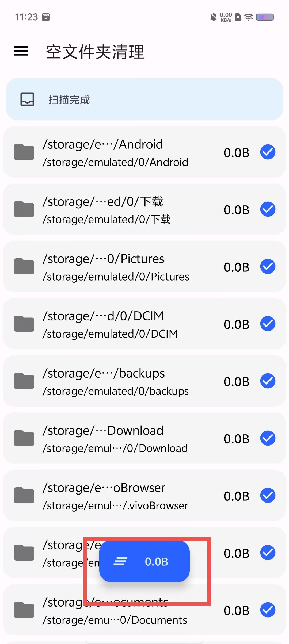Uncheck the Android folder checkbox

[268, 152]
